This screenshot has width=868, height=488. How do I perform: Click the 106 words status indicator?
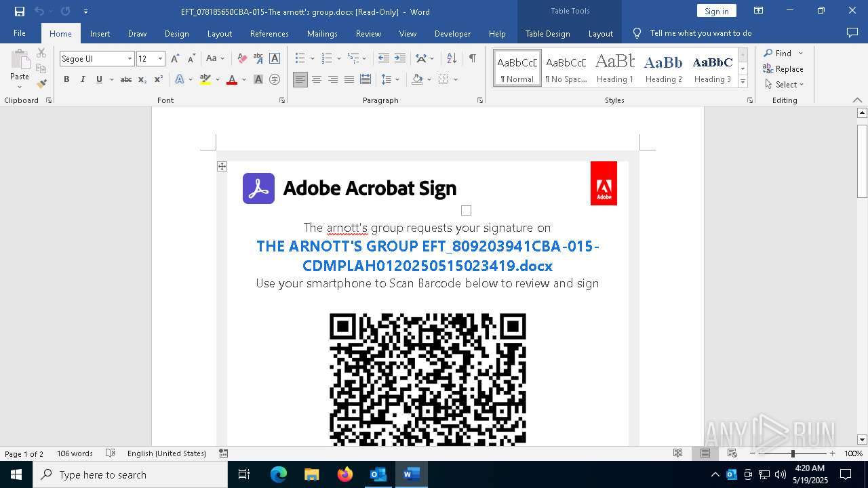tap(75, 453)
